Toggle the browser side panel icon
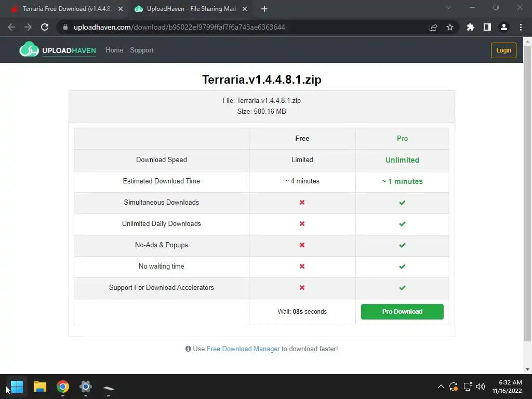Viewport: 532px width, 399px height. tap(487, 27)
